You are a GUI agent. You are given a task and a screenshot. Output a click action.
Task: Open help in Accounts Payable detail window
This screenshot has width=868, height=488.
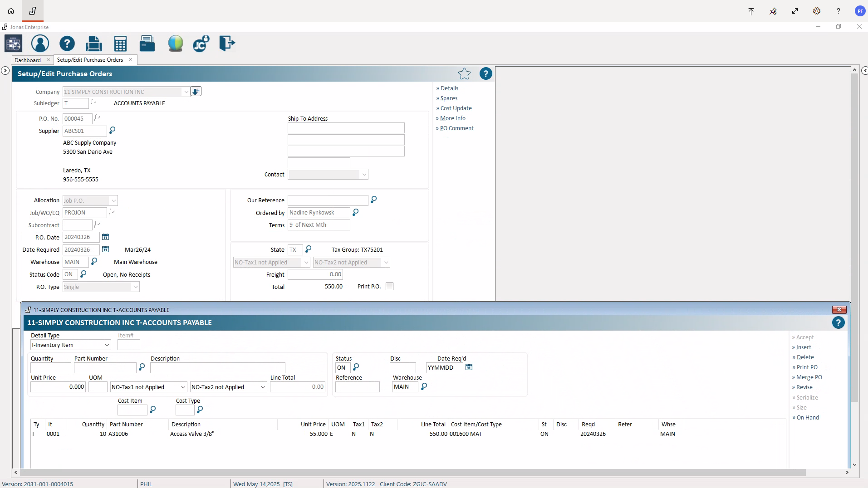coord(838,322)
